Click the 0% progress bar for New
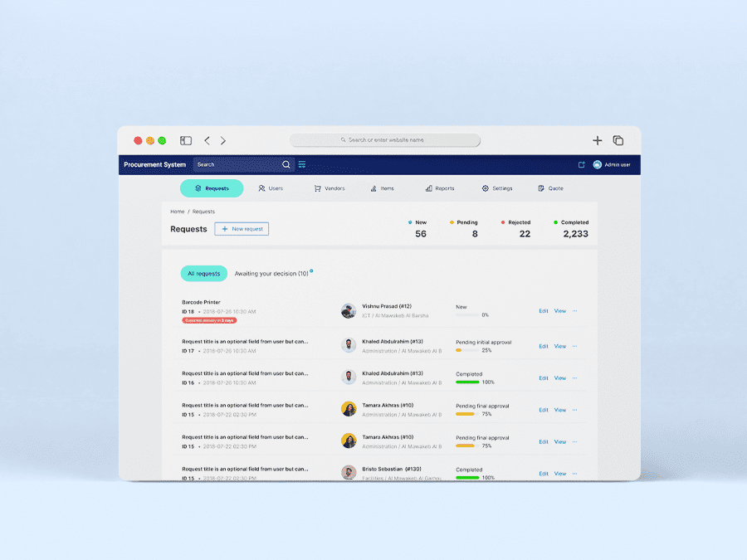 click(x=467, y=315)
